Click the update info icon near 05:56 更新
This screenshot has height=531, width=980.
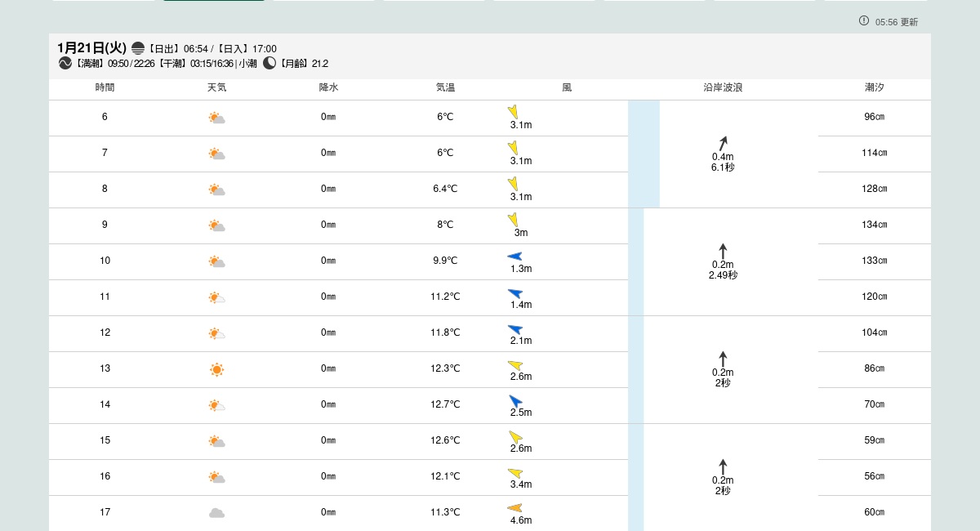coord(864,21)
